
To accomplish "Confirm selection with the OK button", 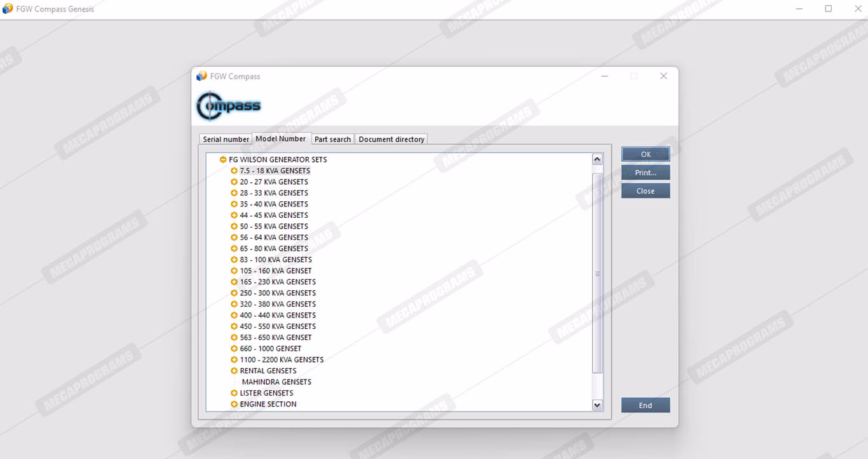I will click(646, 154).
